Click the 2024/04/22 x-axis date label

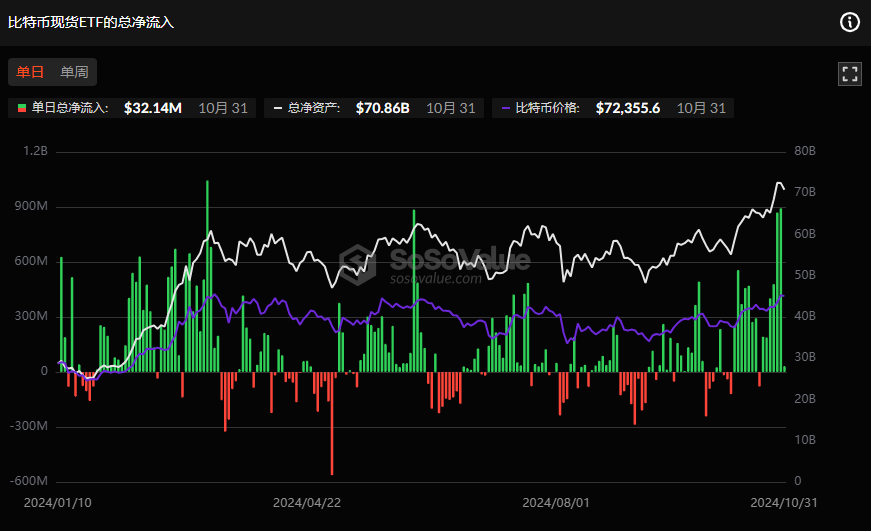[x=307, y=503]
